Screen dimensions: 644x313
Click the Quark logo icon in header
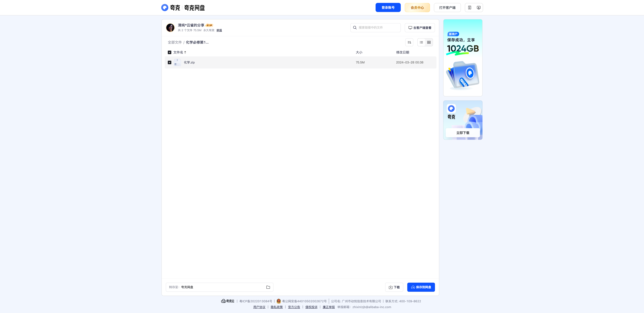165,8
